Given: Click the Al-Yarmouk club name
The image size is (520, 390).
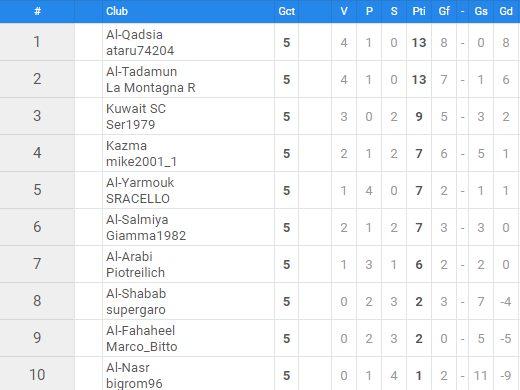Looking at the screenshot, I should 140,183.
